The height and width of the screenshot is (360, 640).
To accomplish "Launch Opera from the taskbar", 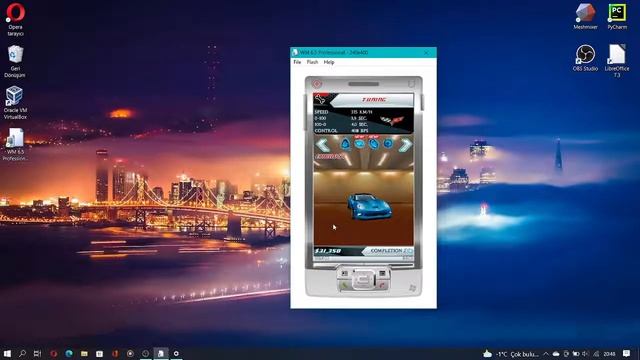I will (53, 353).
